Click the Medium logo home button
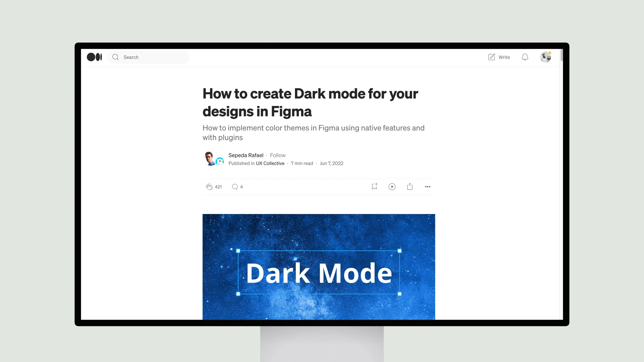Image resolution: width=644 pixels, height=362 pixels. coord(94,57)
